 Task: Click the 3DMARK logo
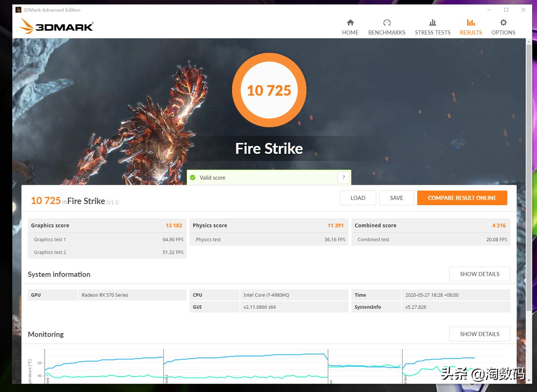pos(56,26)
